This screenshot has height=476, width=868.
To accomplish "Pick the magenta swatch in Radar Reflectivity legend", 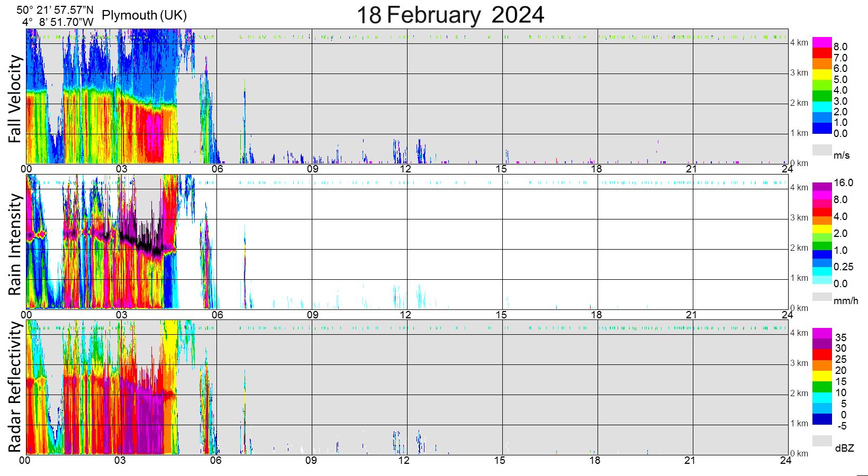I will point(822,333).
